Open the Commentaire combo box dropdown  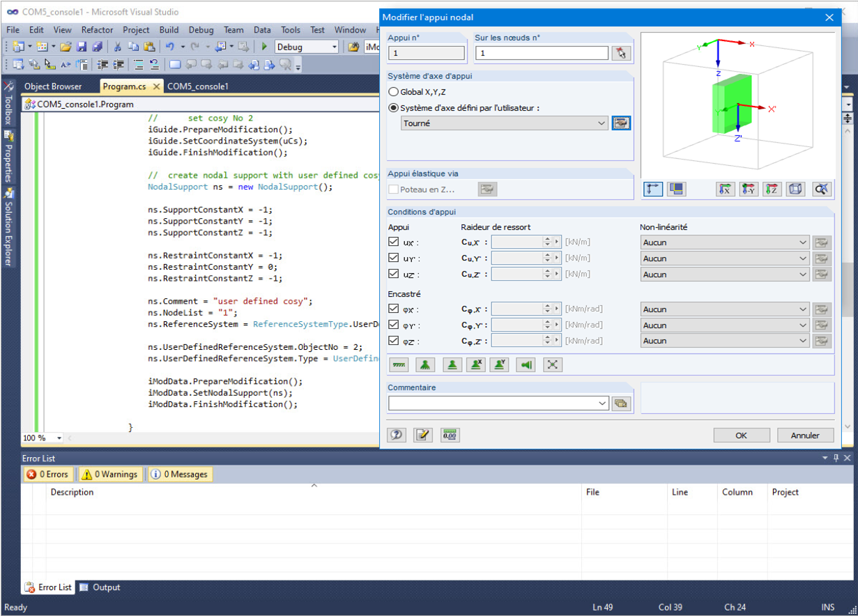coord(602,403)
